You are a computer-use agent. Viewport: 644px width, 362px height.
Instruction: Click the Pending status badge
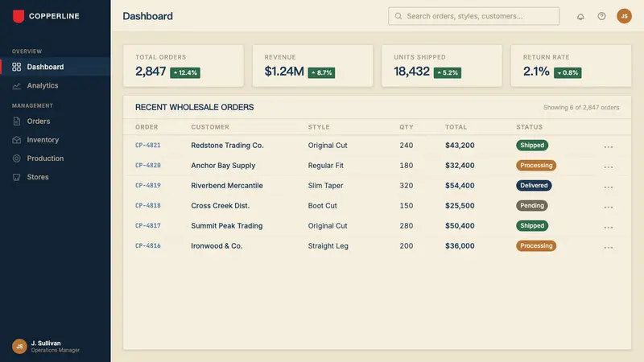[x=532, y=206]
